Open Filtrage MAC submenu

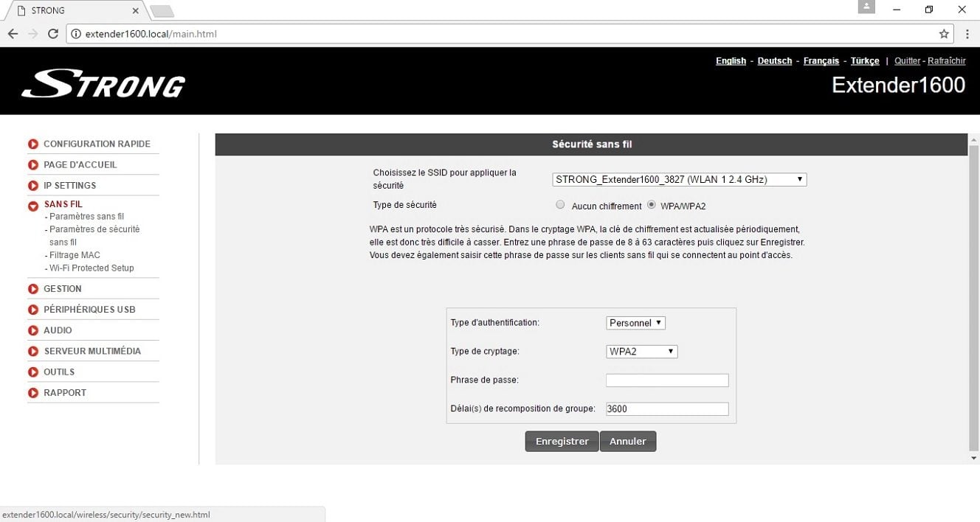75,255
